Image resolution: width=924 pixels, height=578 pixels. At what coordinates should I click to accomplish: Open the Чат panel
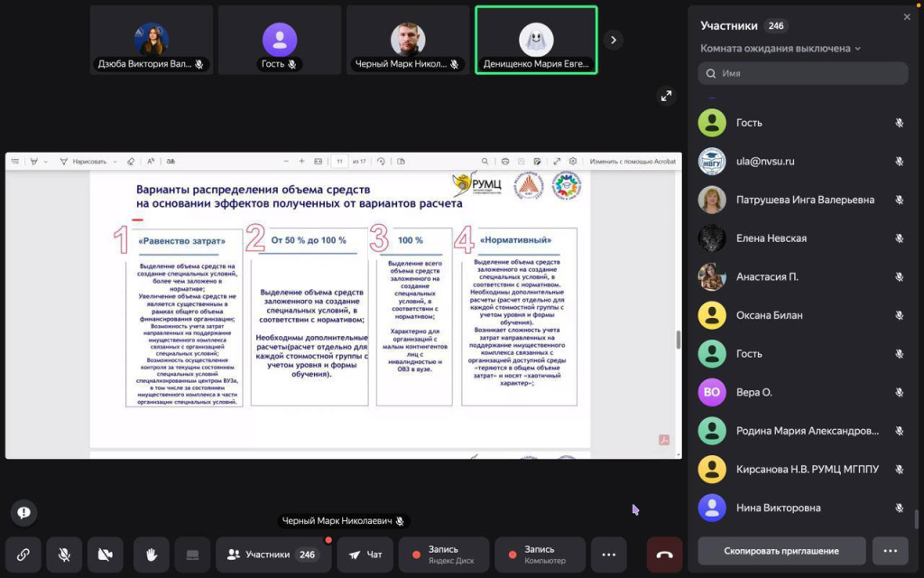point(365,555)
